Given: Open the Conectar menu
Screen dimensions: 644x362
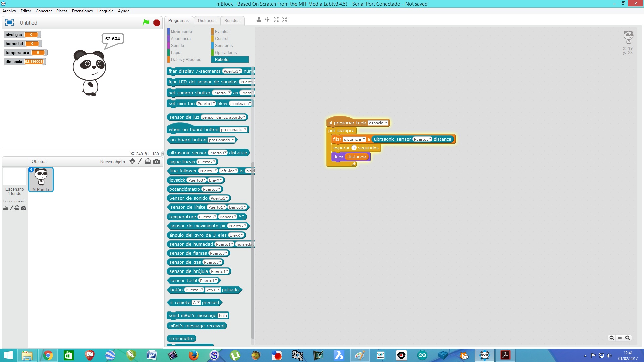Looking at the screenshot, I should click(x=44, y=11).
